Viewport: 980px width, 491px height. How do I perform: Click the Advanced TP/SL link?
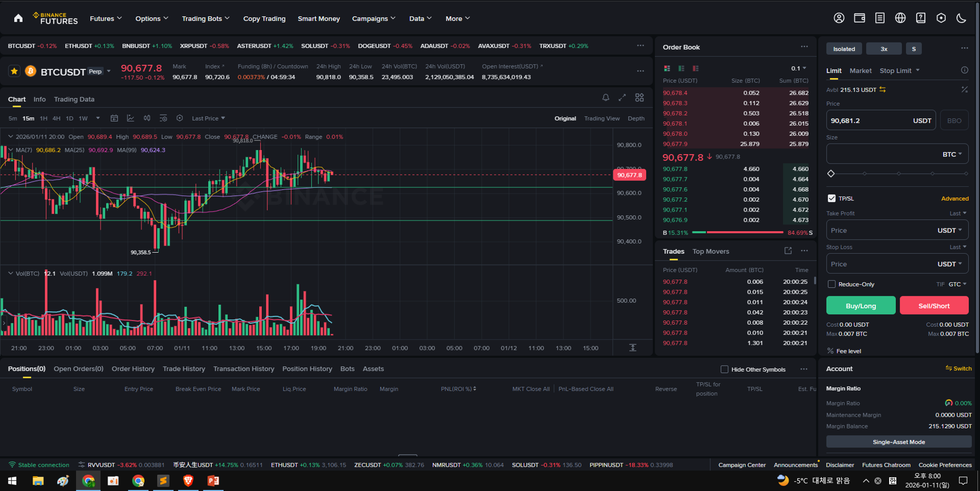(x=954, y=198)
